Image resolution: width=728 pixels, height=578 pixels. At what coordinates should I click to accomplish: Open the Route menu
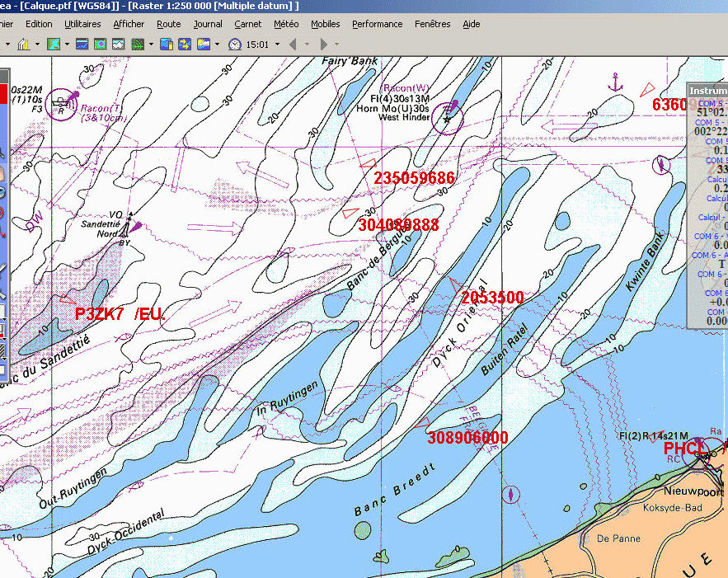[x=168, y=24]
